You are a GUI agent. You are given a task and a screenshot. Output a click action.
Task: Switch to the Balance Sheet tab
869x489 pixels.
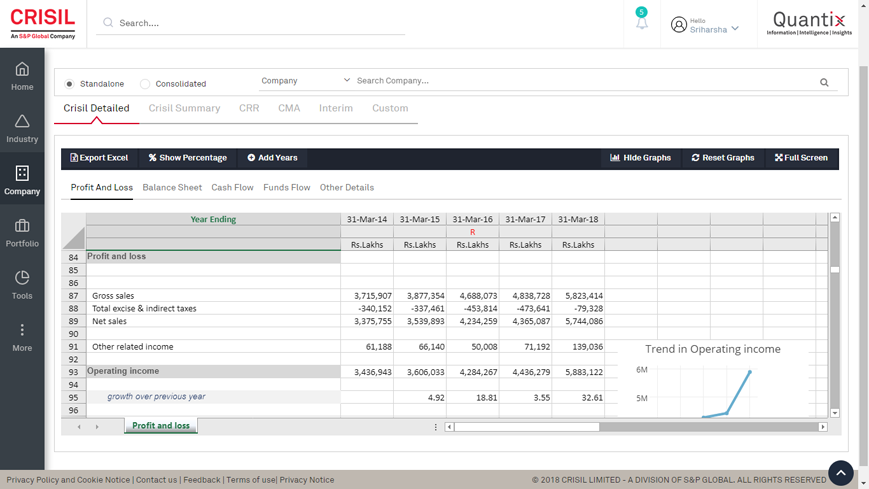(172, 187)
